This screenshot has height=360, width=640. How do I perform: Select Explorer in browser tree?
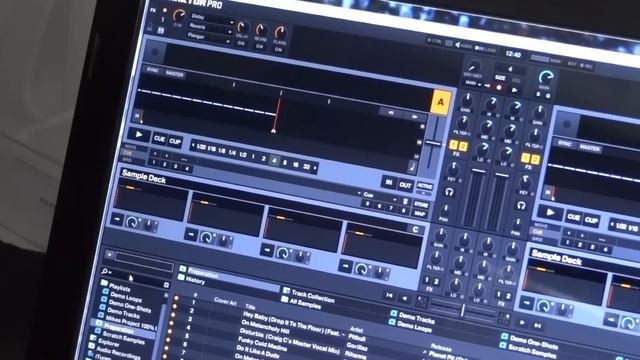[x=109, y=343]
